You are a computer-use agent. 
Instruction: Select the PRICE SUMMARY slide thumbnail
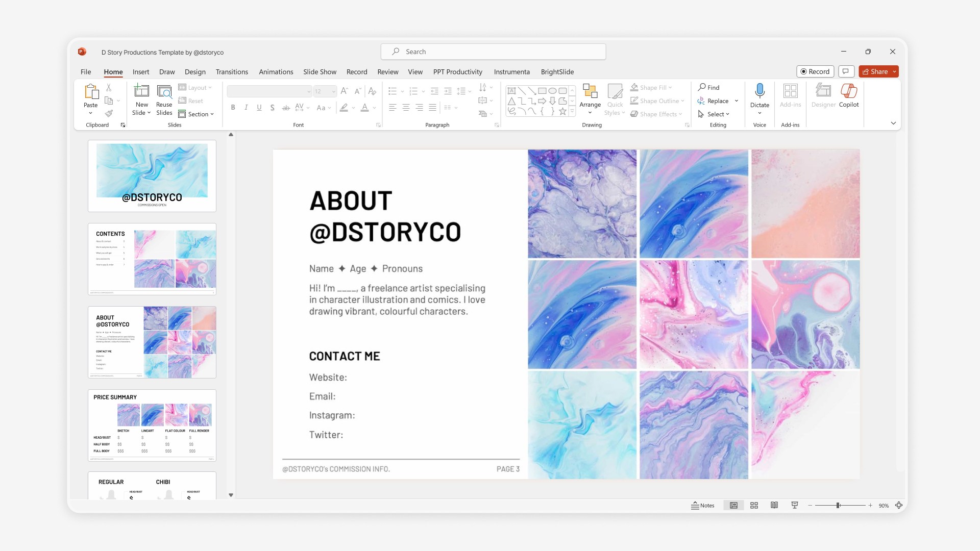pyautogui.click(x=152, y=425)
